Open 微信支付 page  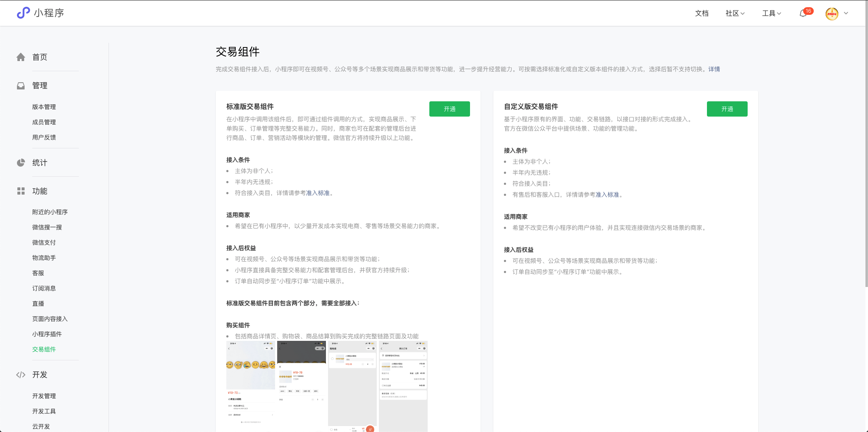click(x=44, y=242)
